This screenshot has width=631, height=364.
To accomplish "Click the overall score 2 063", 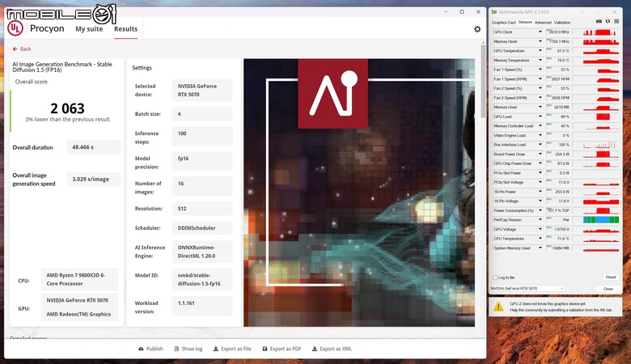I will (67, 108).
